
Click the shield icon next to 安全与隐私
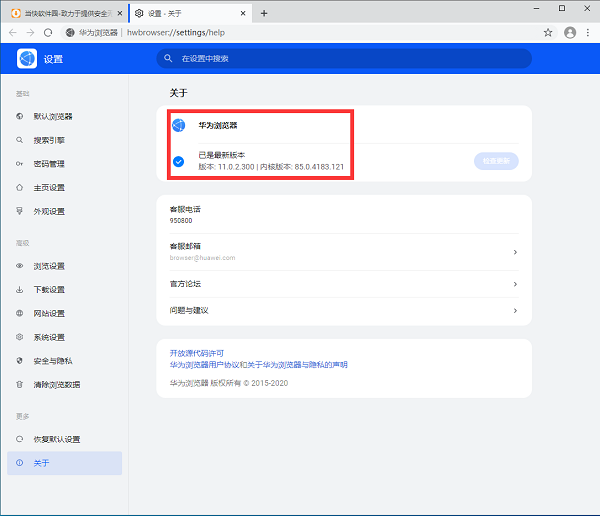(x=20, y=361)
